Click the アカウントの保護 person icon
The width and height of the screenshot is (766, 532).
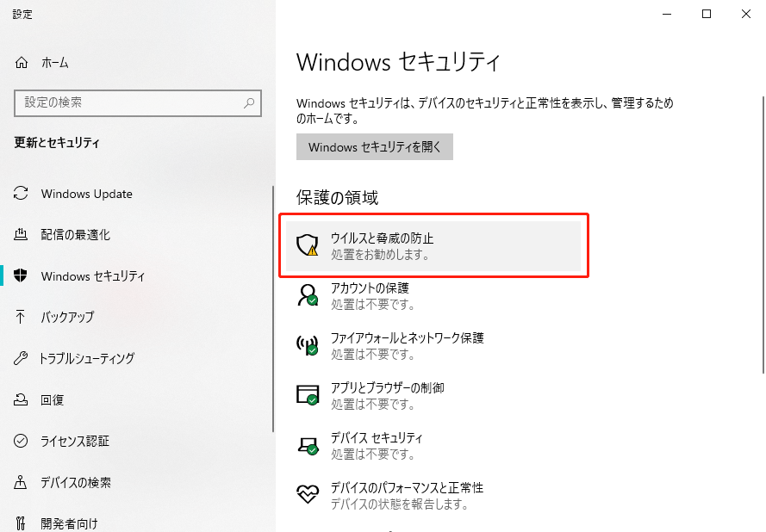click(x=308, y=296)
